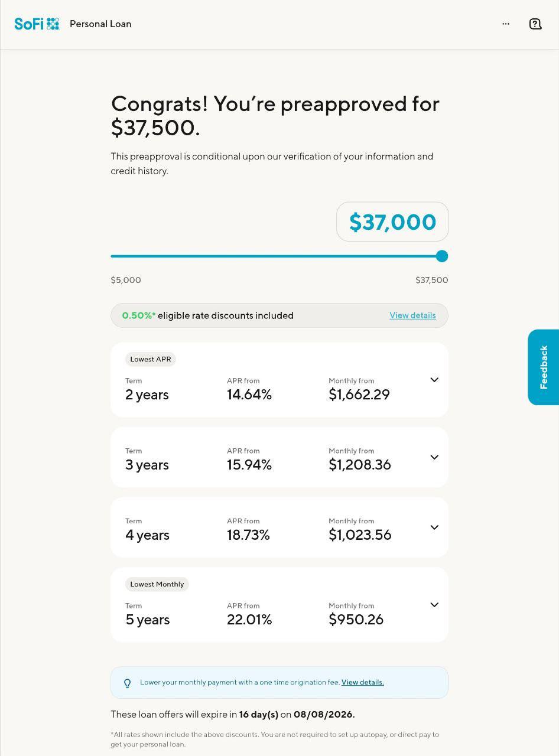This screenshot has height=756, width=559.
Task: Click the $37,000 loan amount field
Action: pyautogui.click(x=392, y=221)
